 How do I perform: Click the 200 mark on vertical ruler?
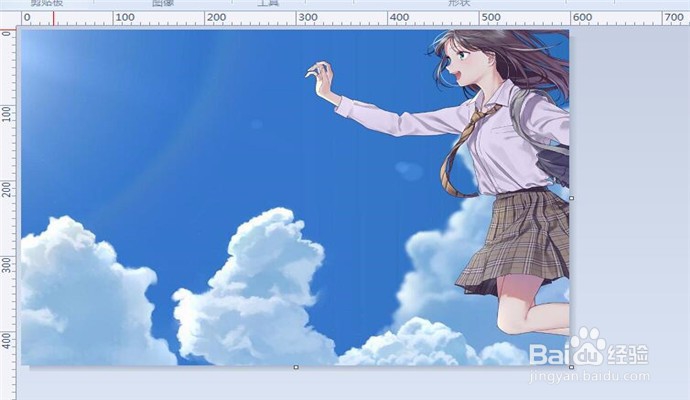tap(6, 189)
